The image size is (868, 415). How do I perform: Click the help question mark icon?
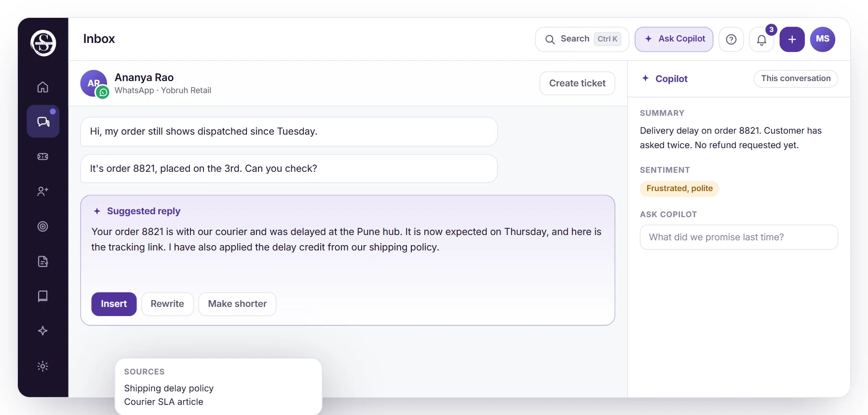[x=731, y=40]
